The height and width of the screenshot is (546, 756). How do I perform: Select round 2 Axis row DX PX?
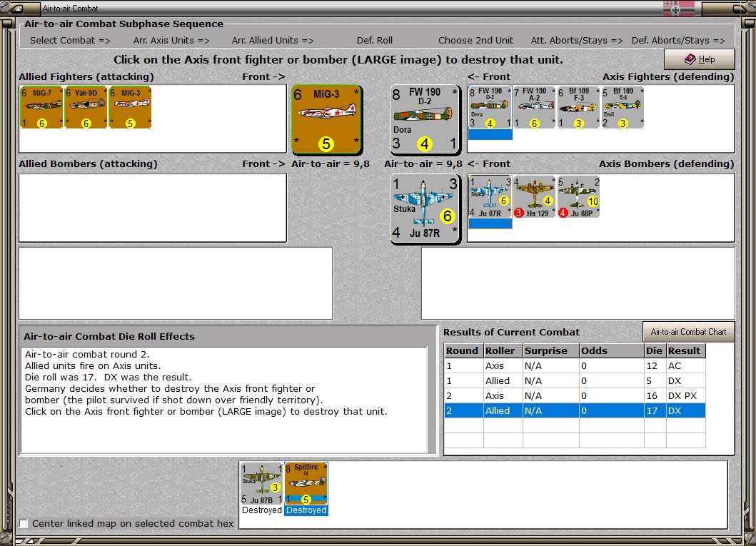pos(575,395)
